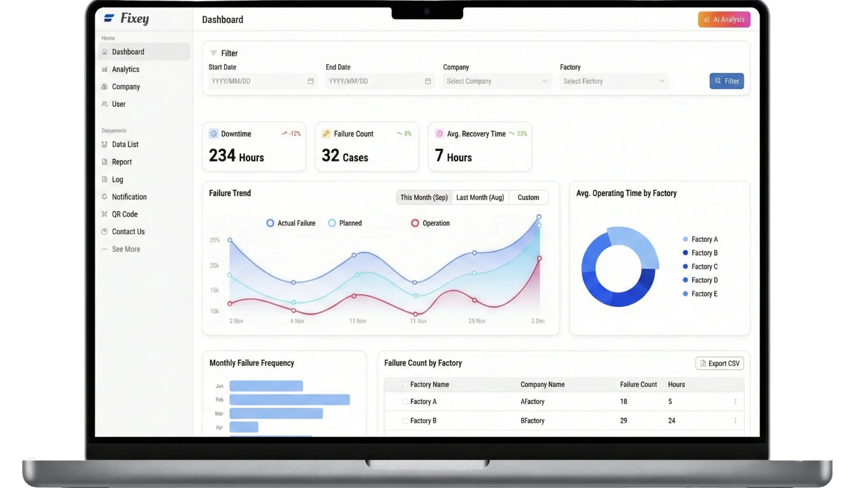868x488 pixels.
Task: Open the Select Factory dropdown
Action: (614, 81)
